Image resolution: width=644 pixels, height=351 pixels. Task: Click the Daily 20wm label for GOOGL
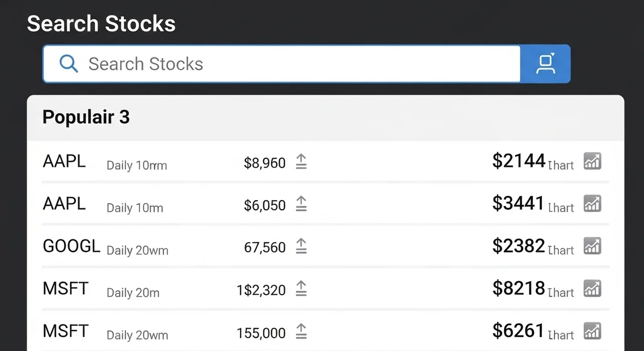[x=137, y=250]
